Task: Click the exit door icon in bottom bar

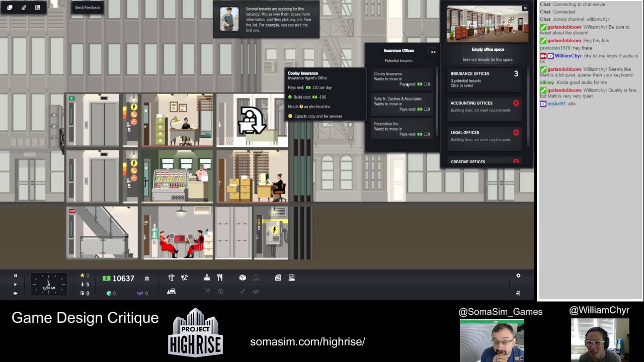Action: click(x=518, y=293)
